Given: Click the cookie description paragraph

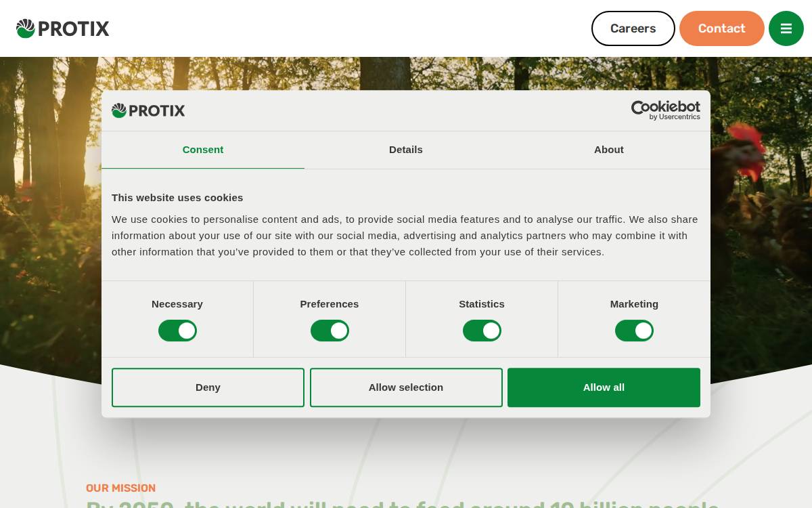Looking at the screenshot, I should [405, 236].
